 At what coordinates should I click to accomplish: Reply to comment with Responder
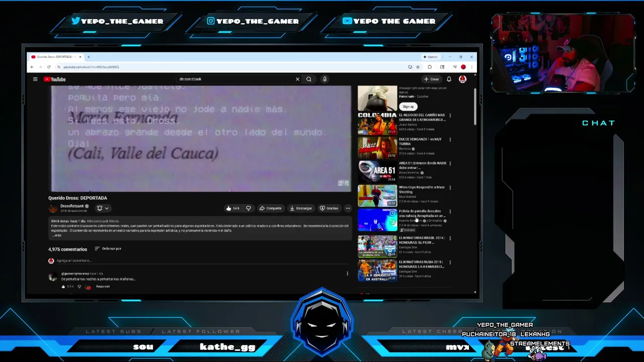[103, 287]
